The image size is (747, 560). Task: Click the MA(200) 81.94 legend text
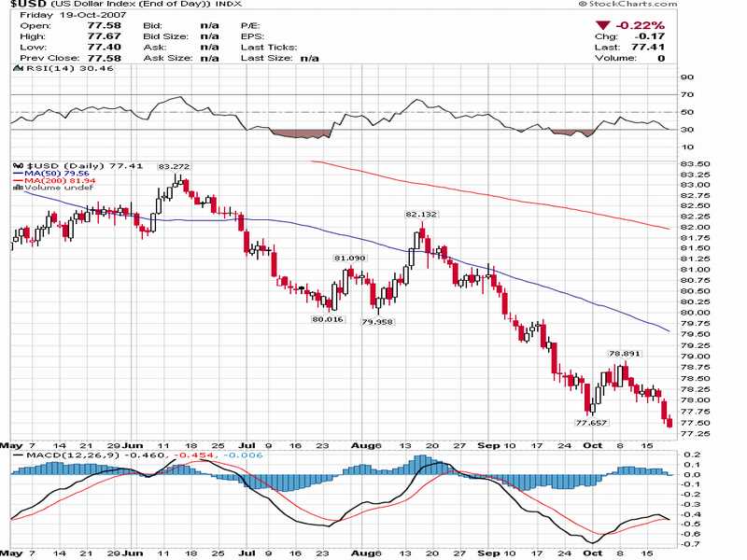(60, 180)
